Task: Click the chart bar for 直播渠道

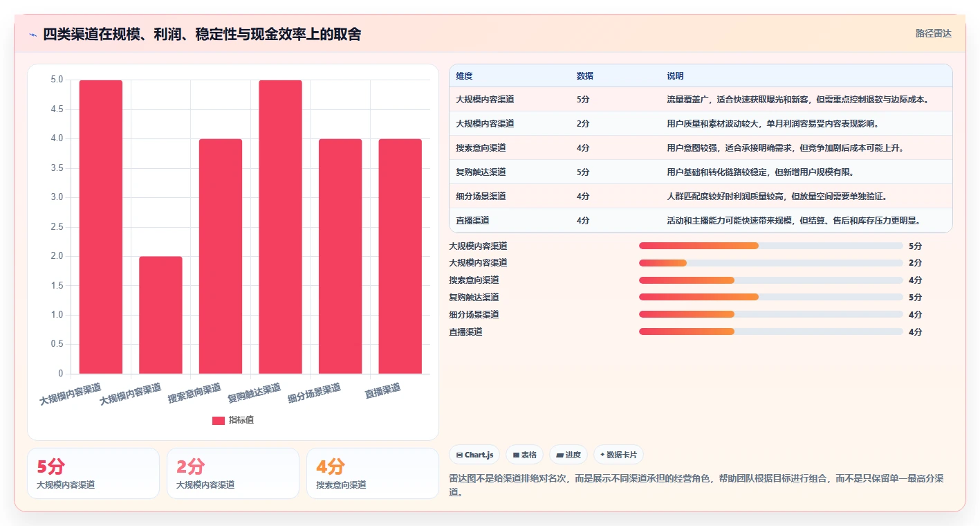Action: coord(400,256)
